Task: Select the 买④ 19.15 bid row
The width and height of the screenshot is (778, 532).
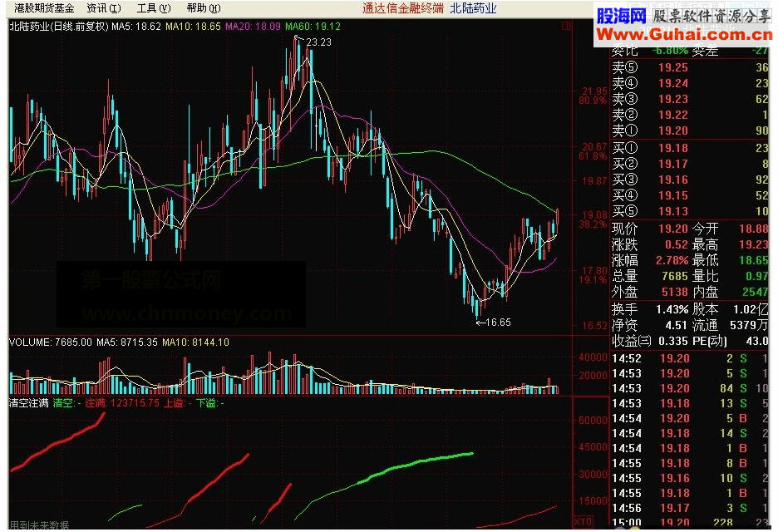Action: coord(690,195)
